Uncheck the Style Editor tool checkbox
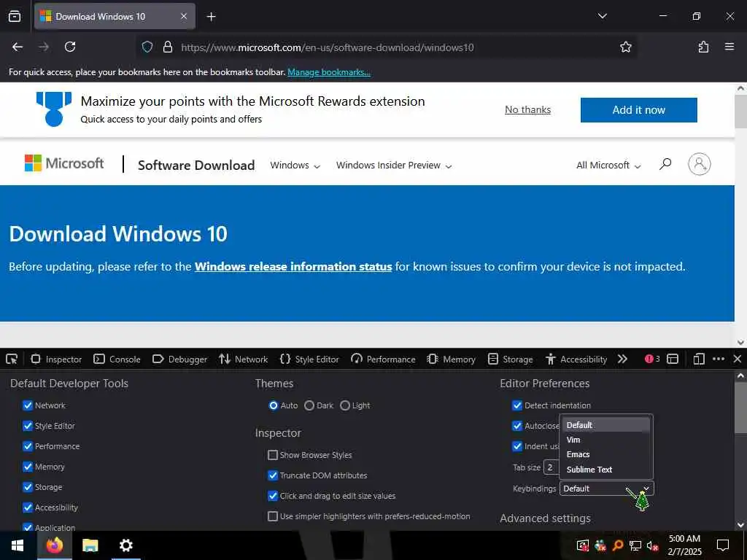The width and height of the screenshot is (747, 560). (28, 426)
